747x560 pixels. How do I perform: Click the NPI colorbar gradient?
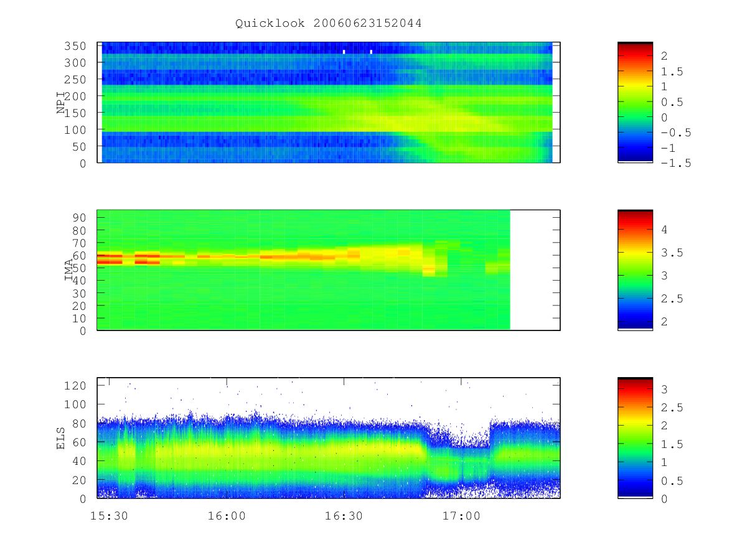tap(635, 103)
